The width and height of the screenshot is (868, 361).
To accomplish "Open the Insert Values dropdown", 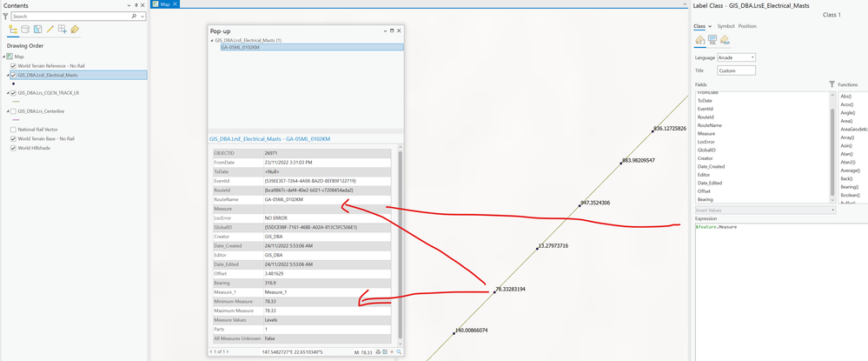I will coord(765,211).
